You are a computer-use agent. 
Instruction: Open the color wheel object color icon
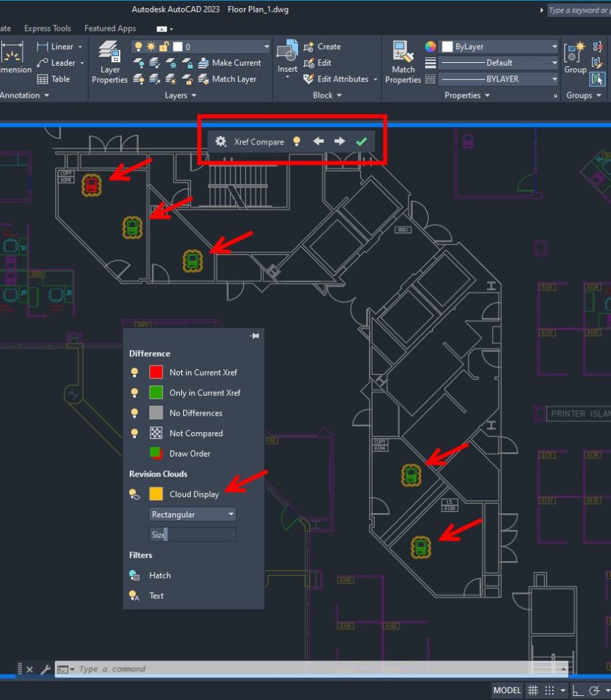tap(431, 46)
